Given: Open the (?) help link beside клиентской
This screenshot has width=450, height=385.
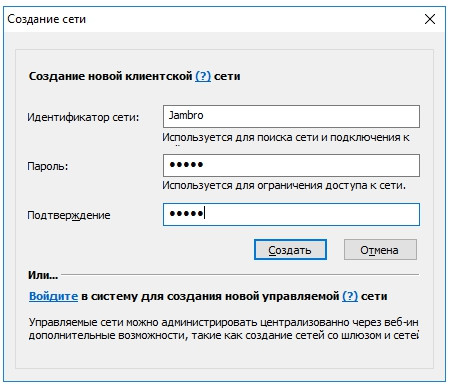Looking at the screenshot, I should click(203, 76).
